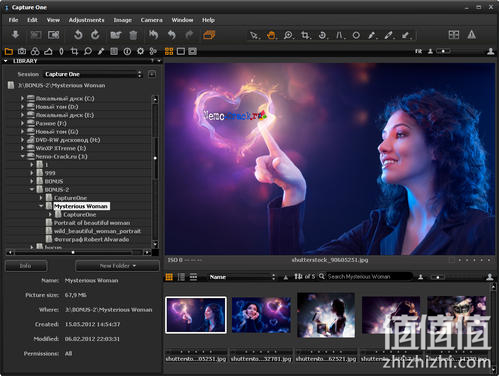
Task: Select the Crop tool in top toolbar
Action: [x=305, y=35]
